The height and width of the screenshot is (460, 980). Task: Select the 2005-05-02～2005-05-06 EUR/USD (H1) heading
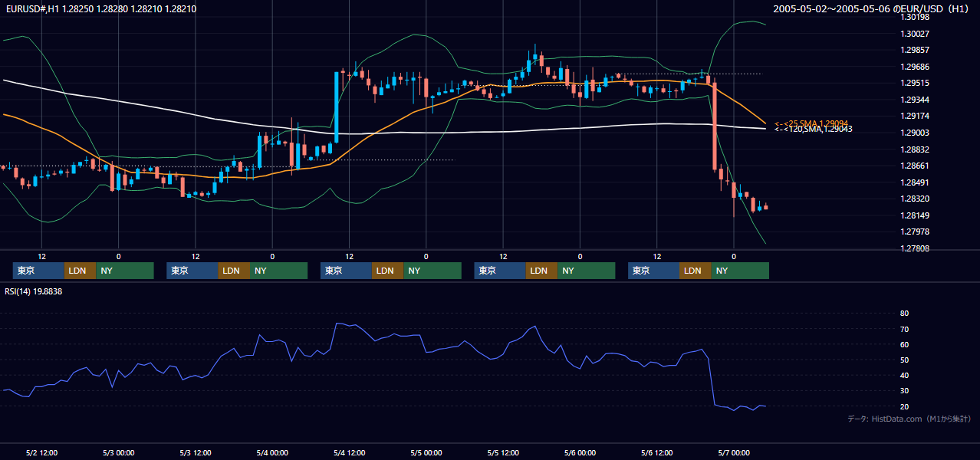coord(872,8)
